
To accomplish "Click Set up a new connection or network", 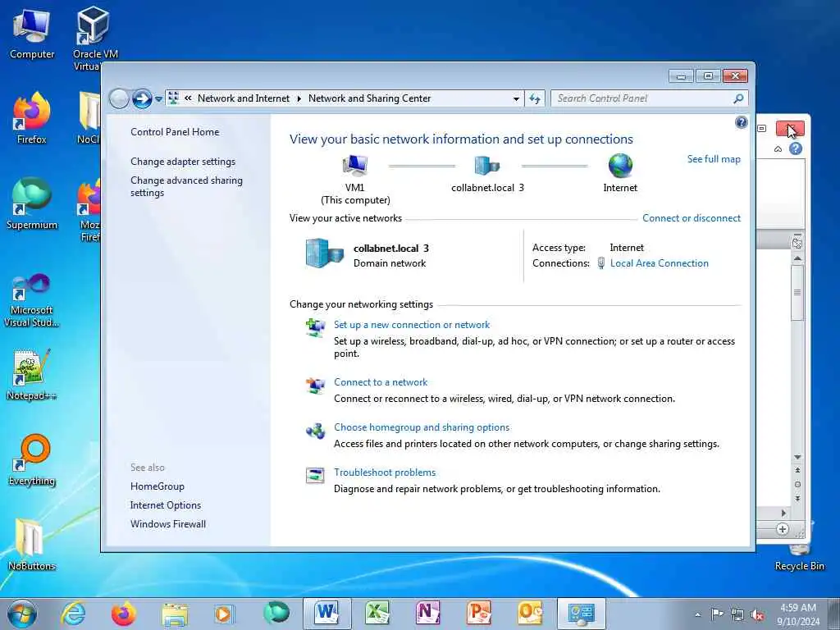I will (412, 325).
